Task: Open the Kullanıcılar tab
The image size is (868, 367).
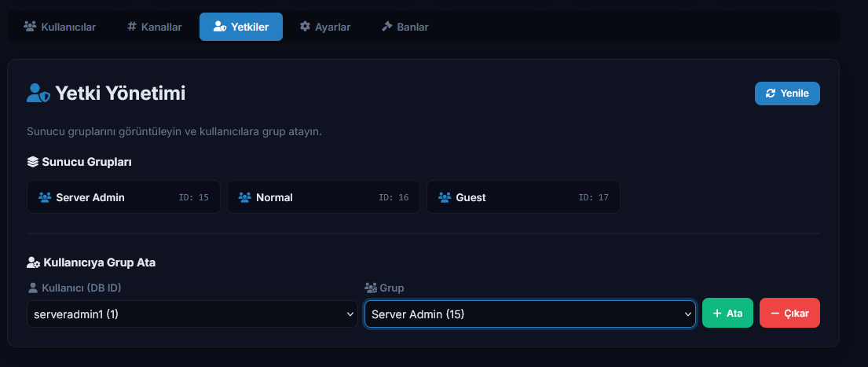Action: 60,27
